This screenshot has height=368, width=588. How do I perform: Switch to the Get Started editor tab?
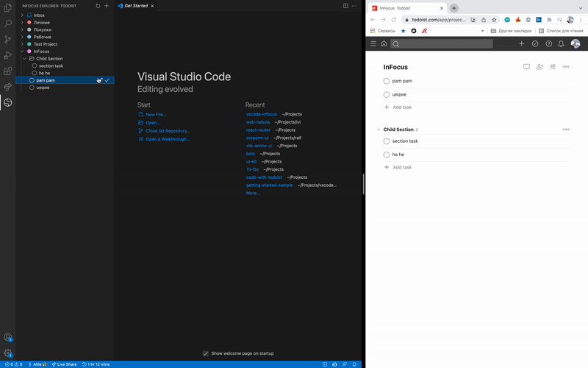[136, 6]
